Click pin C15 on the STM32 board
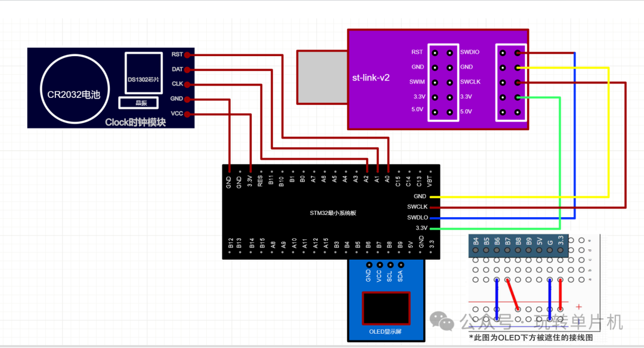Screen dimensions: 644x348 [x=398, y=181]
